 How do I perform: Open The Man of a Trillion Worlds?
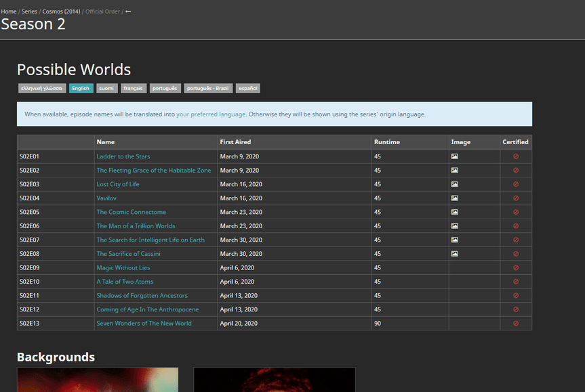click(x=136, y=226)
